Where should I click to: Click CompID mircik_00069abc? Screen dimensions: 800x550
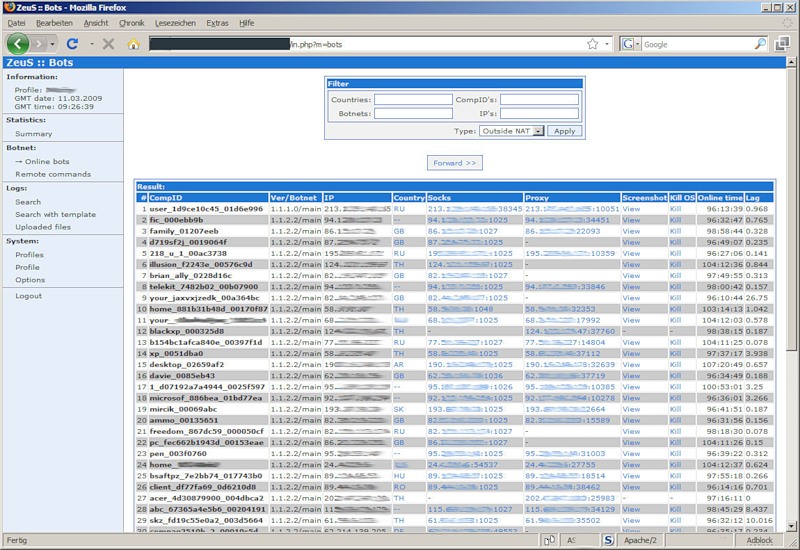click(183, 409)
